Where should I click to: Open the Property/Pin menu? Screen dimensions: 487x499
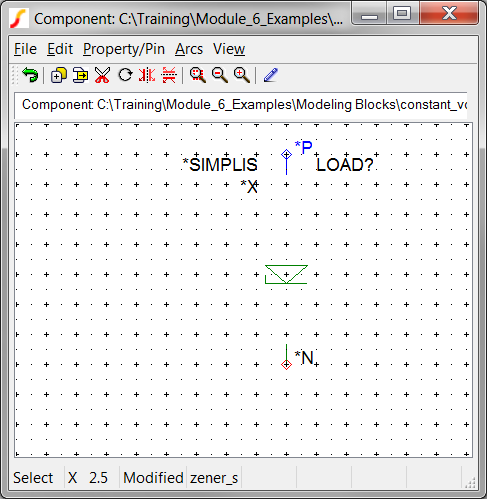tap(124, 49)
